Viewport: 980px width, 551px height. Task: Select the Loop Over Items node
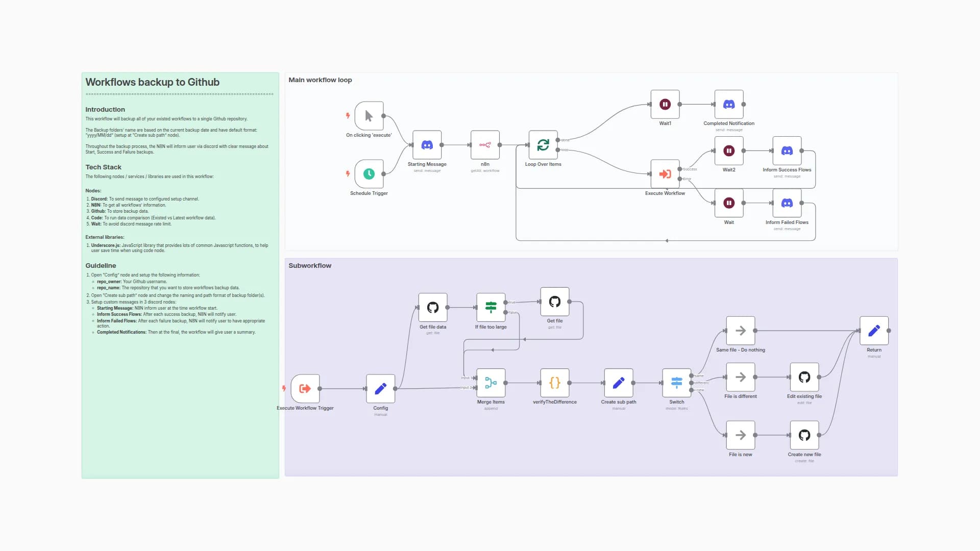(543, 146)
